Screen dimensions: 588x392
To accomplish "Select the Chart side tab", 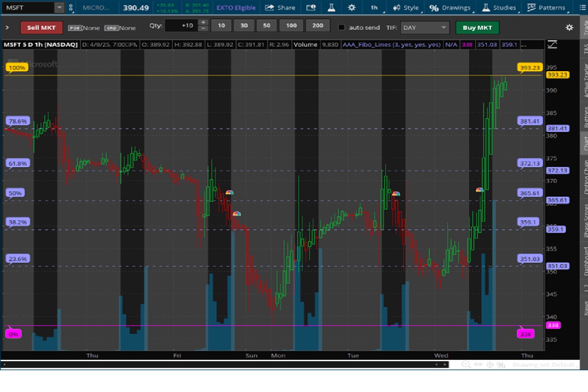I will click(585, 143).
